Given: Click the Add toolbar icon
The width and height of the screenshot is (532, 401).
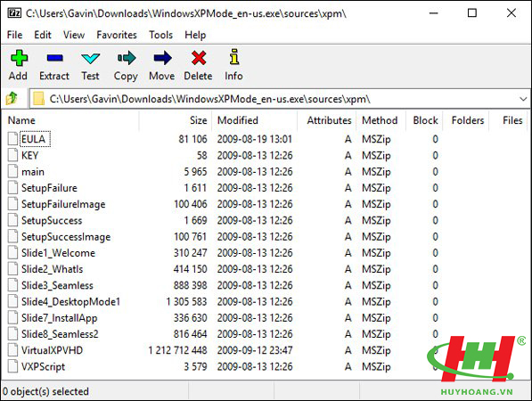Looking at the screenshot, I should [19, 58].
